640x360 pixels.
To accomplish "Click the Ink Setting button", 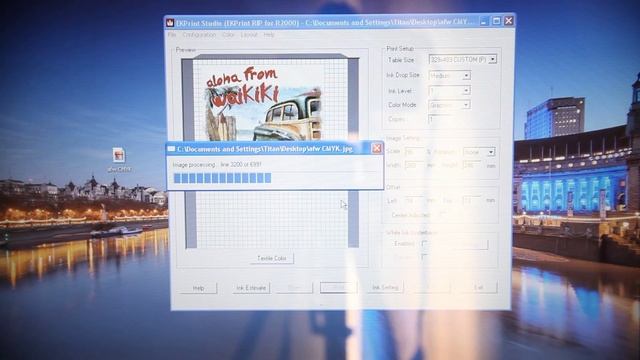I will (x=385, y=288).
